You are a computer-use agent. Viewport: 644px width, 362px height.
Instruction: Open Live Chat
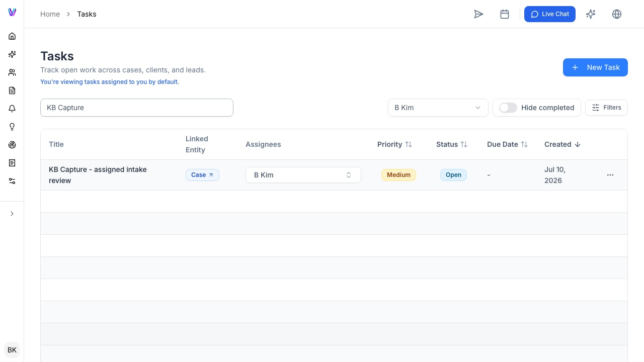pyautogui.click(x=550, y=14)
